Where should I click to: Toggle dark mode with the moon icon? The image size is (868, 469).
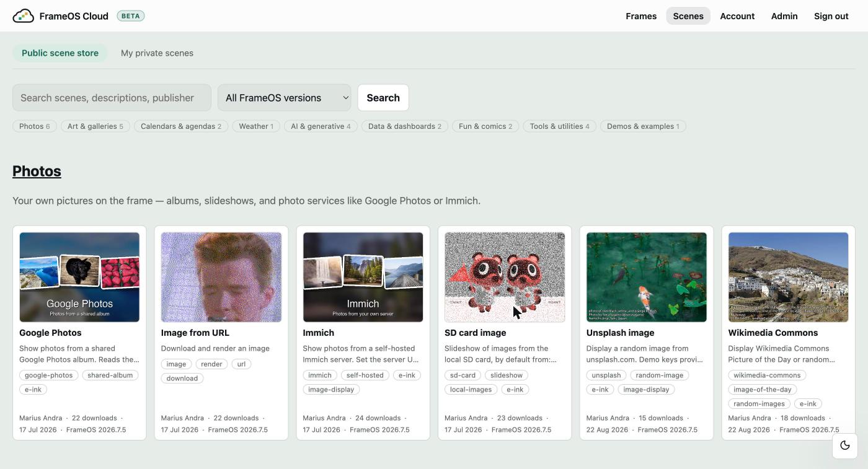point(844,445)
